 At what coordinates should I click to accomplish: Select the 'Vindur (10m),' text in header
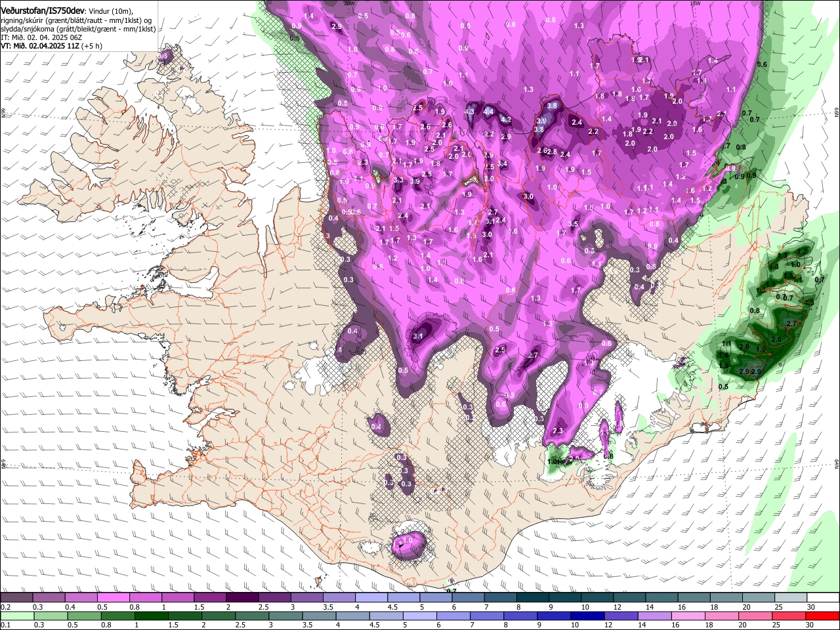pyautogui.click(x=111, y=11)
